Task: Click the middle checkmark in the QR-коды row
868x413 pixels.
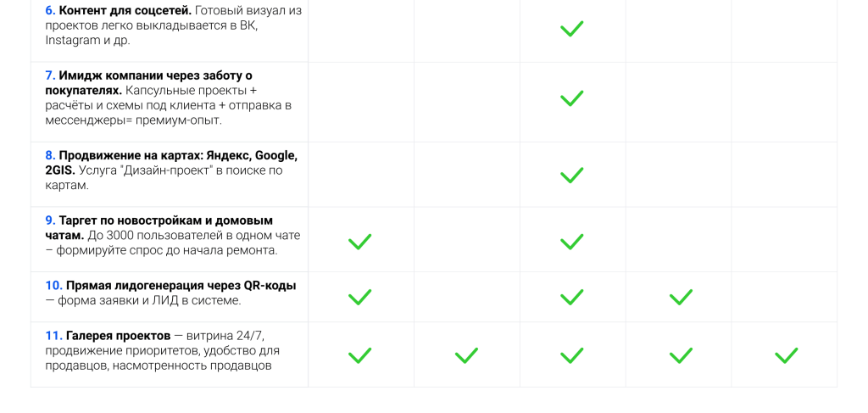Action: (x=572, y=297)
